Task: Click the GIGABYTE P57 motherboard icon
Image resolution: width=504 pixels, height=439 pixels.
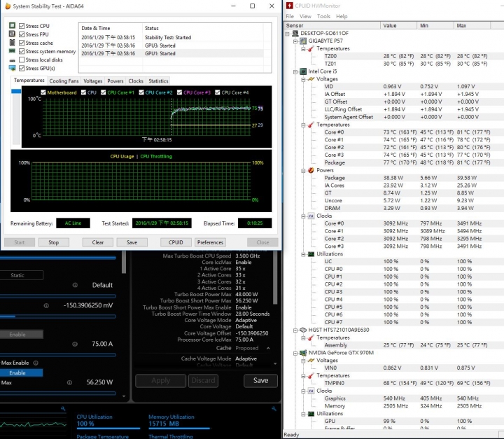Action: (303, 41)
